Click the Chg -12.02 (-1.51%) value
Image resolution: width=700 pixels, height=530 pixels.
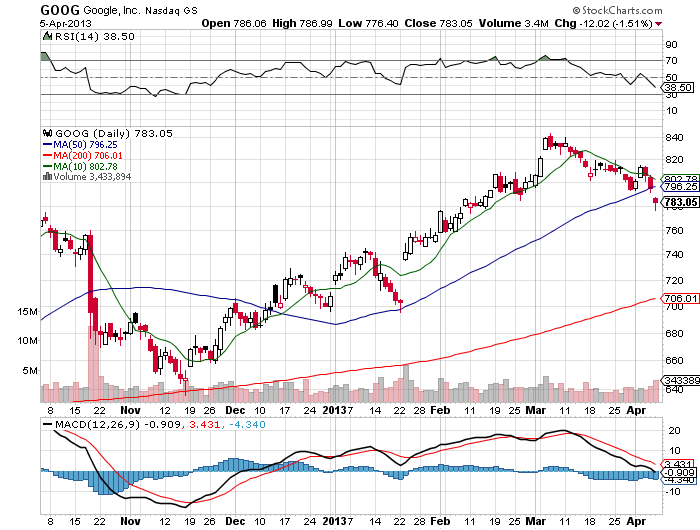pyautogui.click(x=604, y=23)
